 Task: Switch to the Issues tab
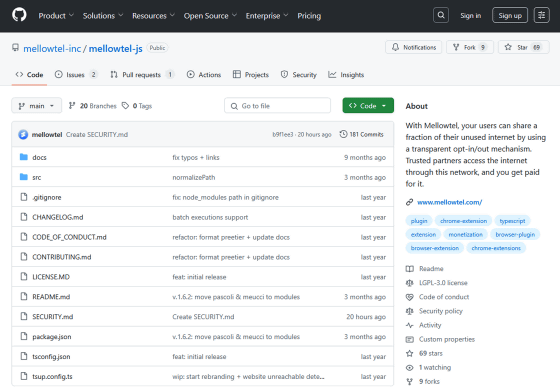[76, 75]
